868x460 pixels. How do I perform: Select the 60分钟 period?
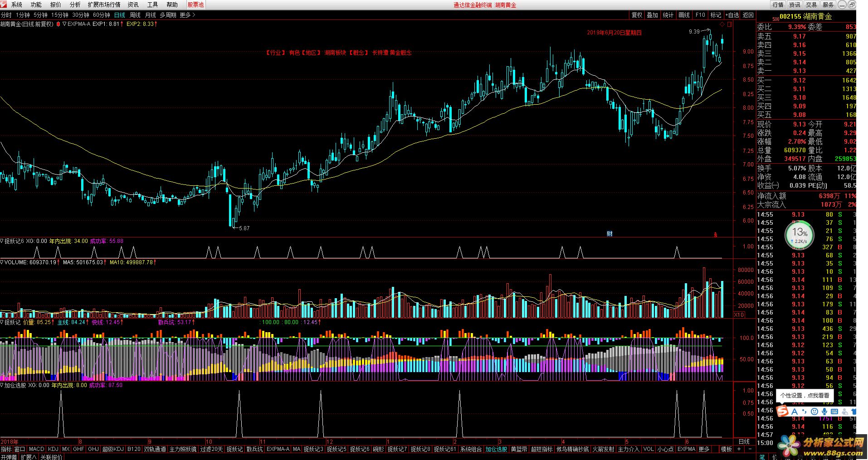pyautogui.click(x=102, y=15)
